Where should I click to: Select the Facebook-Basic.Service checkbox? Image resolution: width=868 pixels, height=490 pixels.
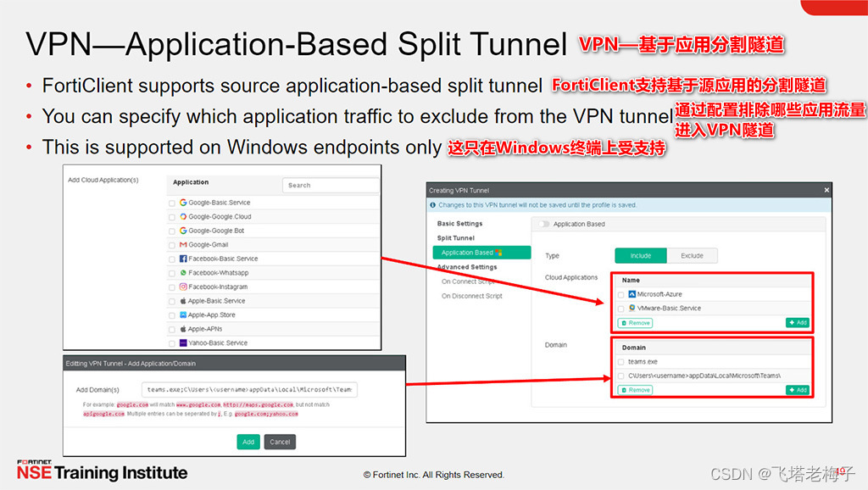tap(172, 259)
